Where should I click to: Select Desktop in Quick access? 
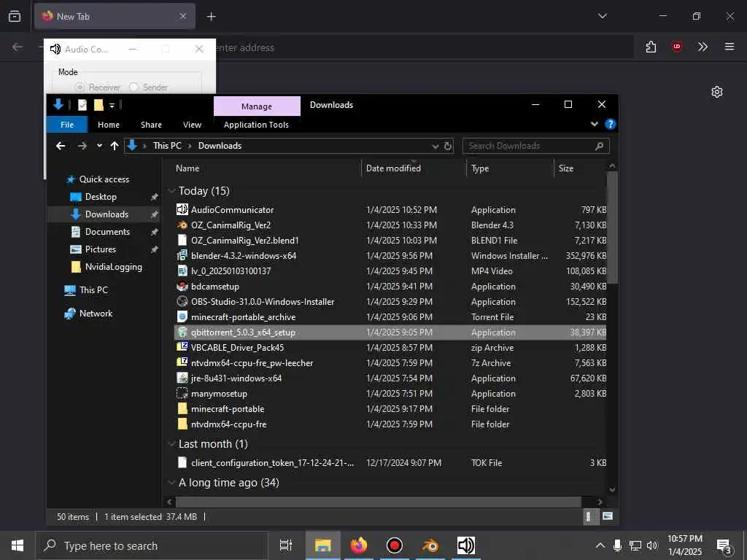tap(101, 197)
